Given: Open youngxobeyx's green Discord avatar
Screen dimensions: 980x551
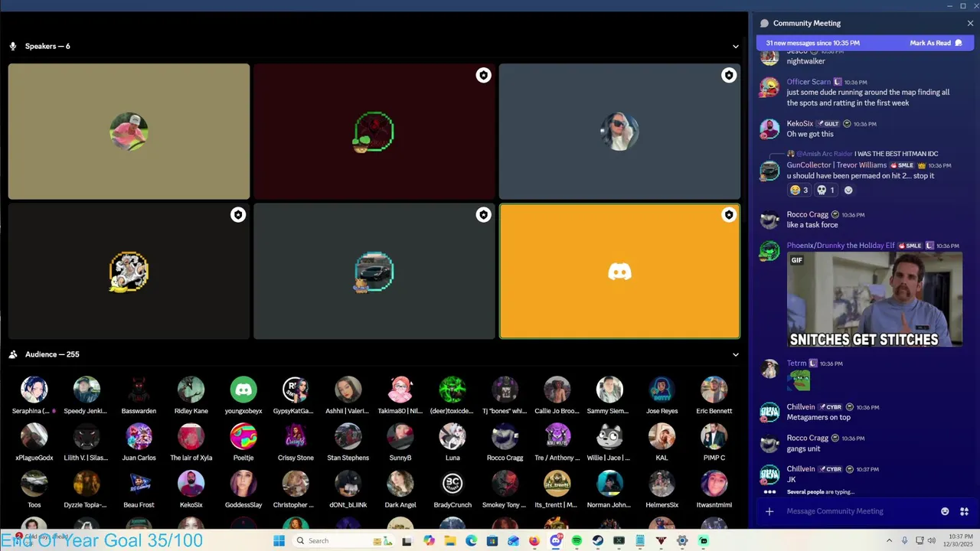Looking at the screenshot, I should click(x=243, y=390).
